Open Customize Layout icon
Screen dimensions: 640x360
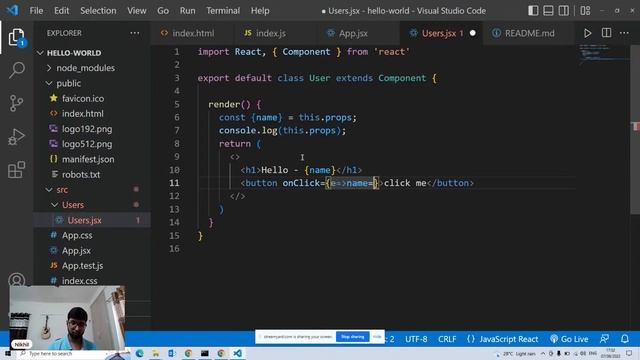pos(585,11)
